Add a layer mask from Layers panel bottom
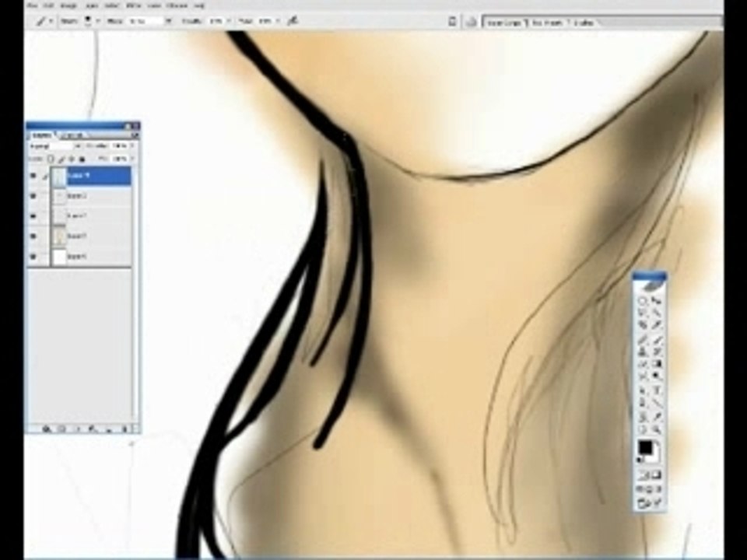Viewport: 747px width, 560px height. tap(62, 429)
